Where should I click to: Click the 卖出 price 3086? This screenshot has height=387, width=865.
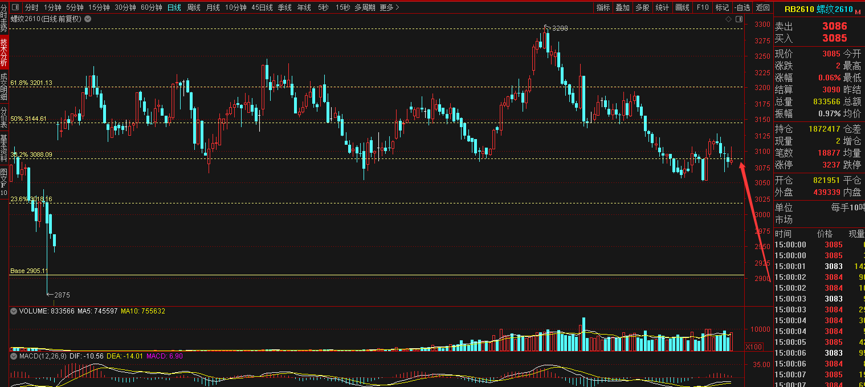pos(834,26)
